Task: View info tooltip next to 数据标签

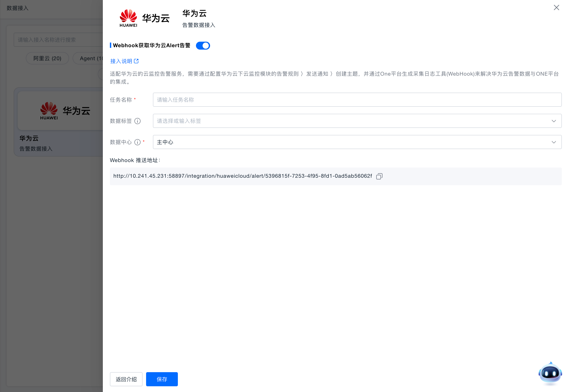Action: click(x=138, y=121)
